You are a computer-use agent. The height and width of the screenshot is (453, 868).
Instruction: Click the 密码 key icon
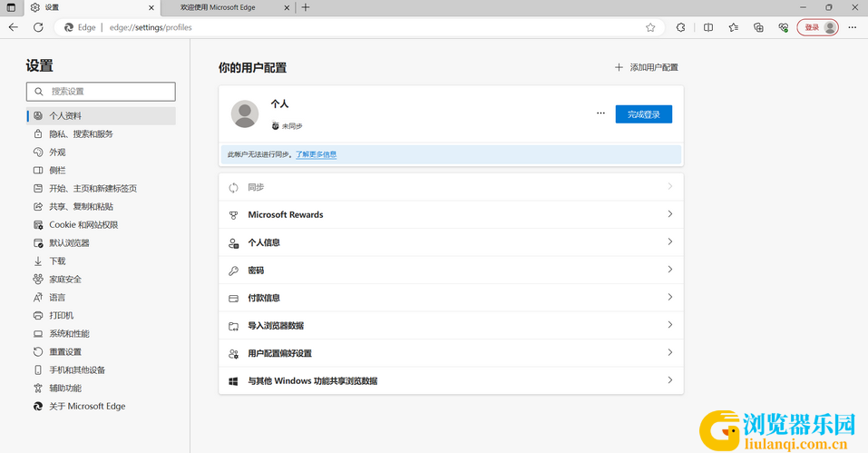pyautogui.click(x=234, y=271)
